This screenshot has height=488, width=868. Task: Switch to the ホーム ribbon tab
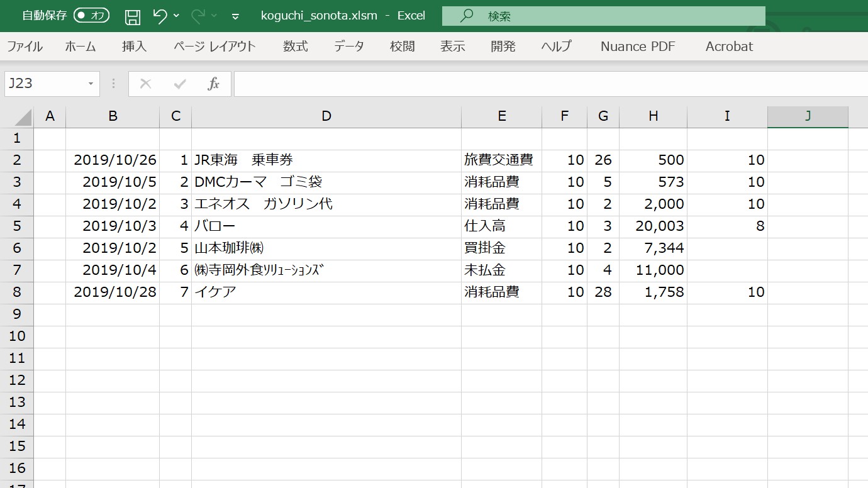81,46
